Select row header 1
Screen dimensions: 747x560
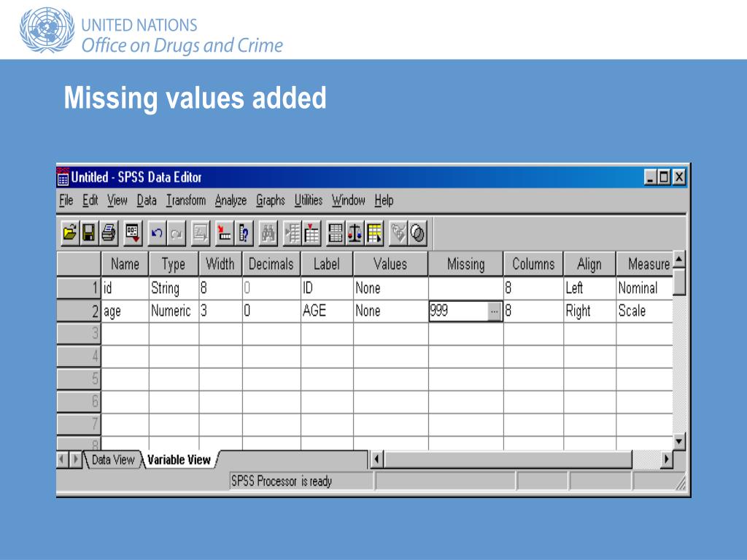(79, 287)
